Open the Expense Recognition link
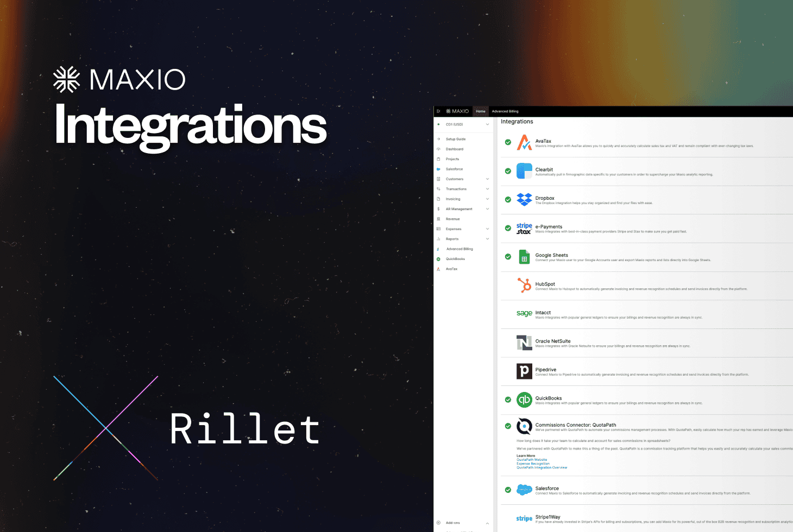The height and width of the screenshot is (532, 793). [x=533, y=464]
